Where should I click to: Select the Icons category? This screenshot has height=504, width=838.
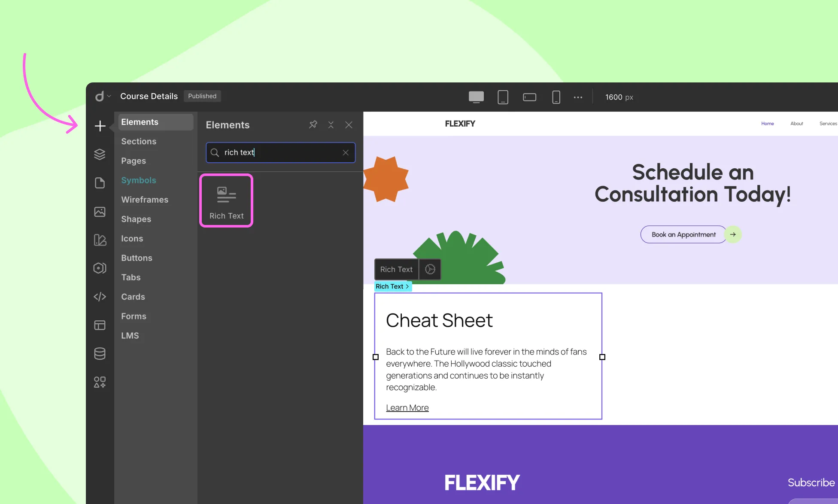pyautogui.click(x=132, y=238)
